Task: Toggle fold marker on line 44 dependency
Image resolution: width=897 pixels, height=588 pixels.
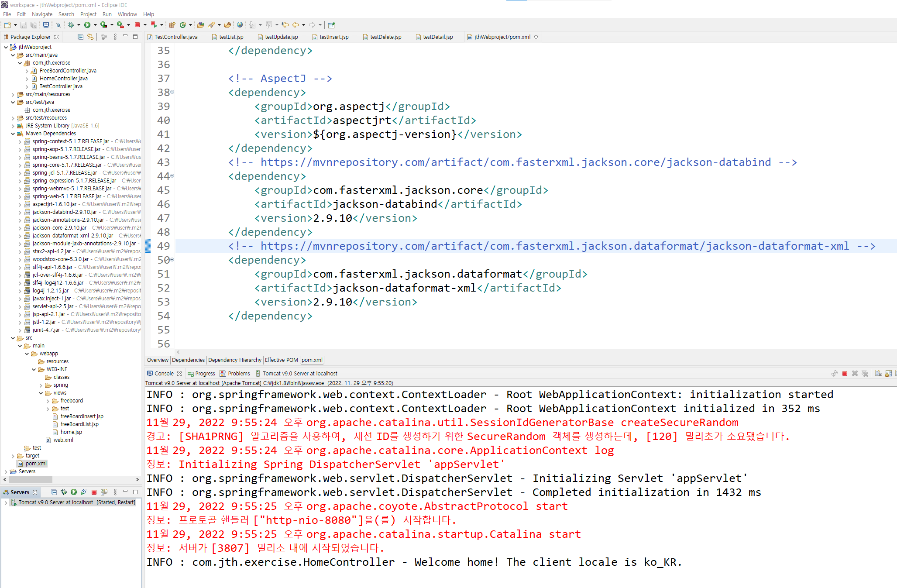Action: tap(172, 176)
